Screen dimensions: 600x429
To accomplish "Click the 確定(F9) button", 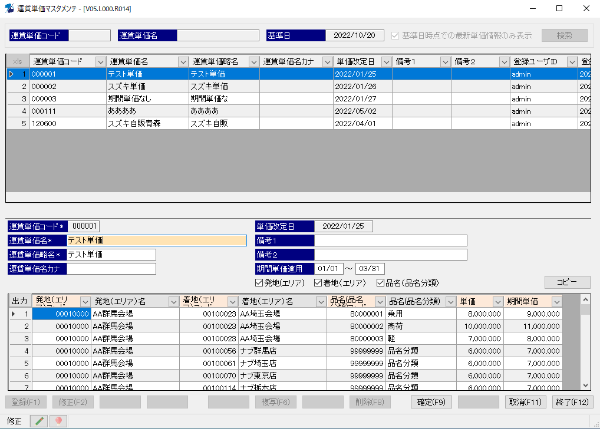I will [x=431, y=402].
